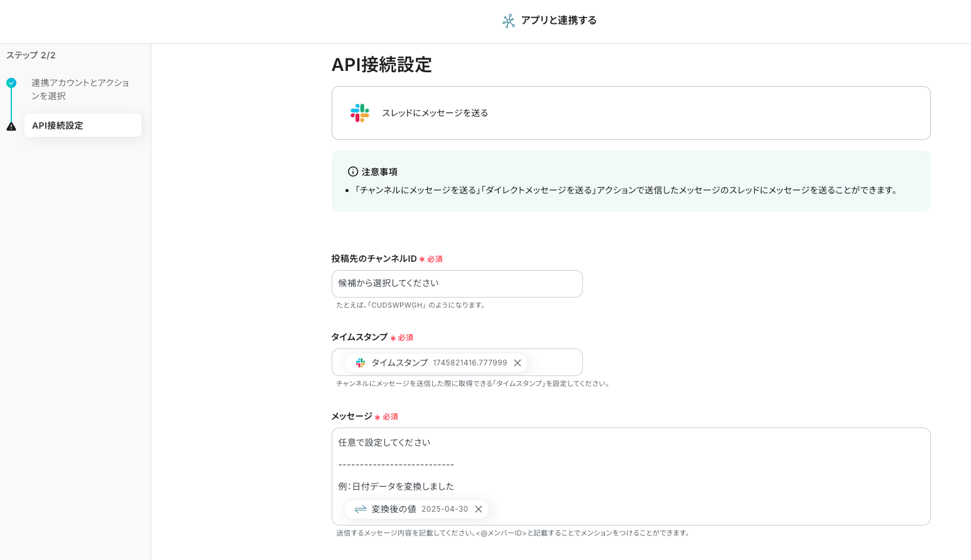This screenshot has height=560, width=971.
Task: Click the Slack icon in timestamp chip
Action: [361, 363]
